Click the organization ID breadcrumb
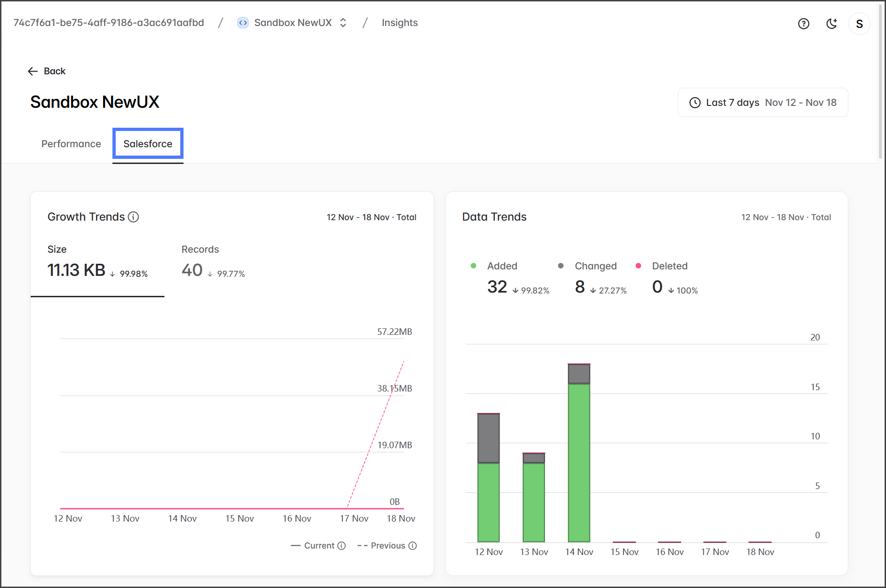The image size is (886, 588). (x=109, y=23)
